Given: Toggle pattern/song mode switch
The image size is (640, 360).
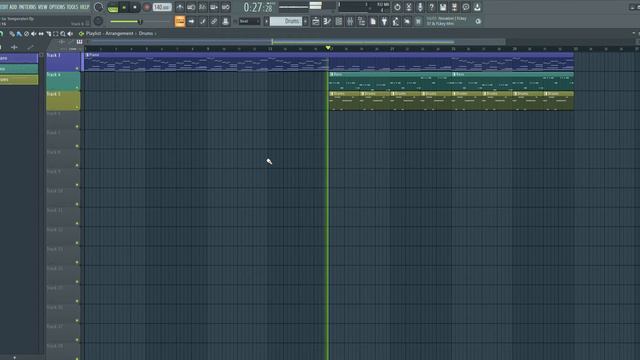Looking at the screenshot, I should (x=113, y=7).
